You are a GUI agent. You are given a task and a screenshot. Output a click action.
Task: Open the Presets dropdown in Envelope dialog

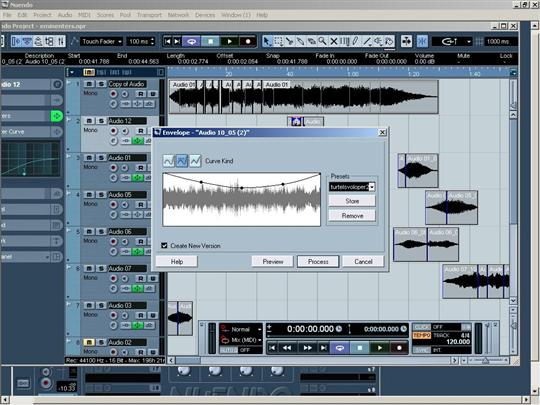tap(372, 187)
